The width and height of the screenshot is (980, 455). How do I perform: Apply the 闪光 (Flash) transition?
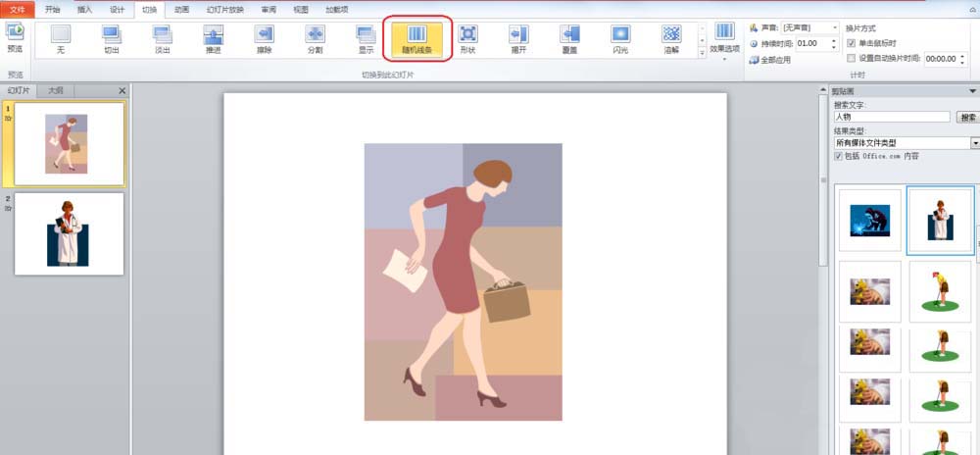[620, 39]
